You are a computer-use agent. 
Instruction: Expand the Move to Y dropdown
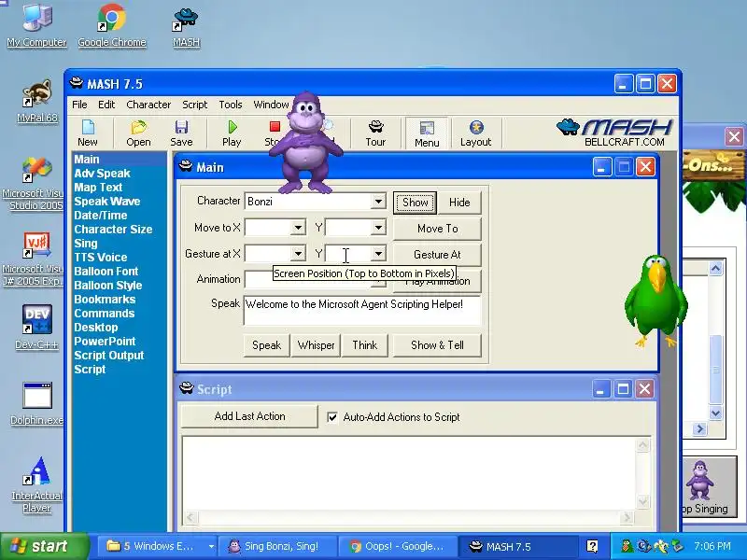378,228
